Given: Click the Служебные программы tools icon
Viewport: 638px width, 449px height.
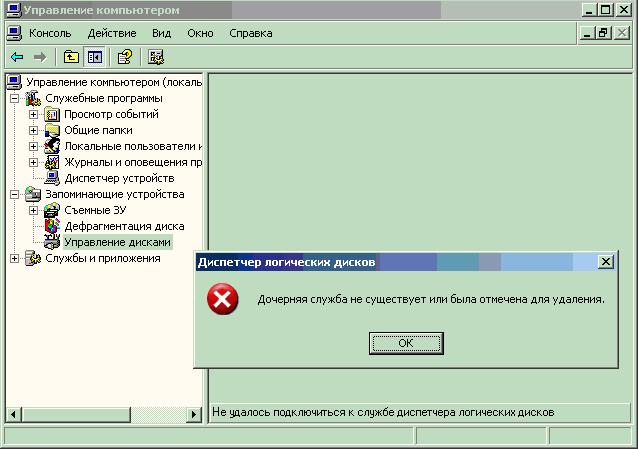Looking at the screenshot, I should pos(33,99).
